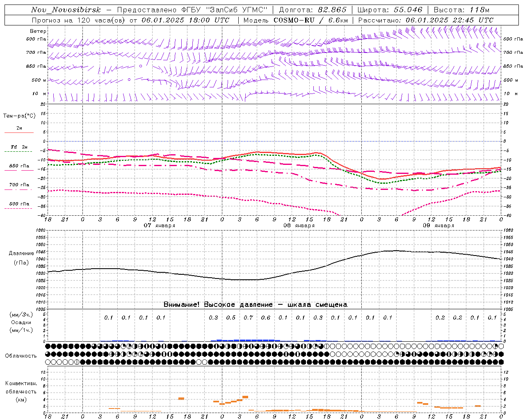Click the Тем-ра(°C) panel label
Image resolution: width=525 pixels, height=420 pixels.
[19, 116]
